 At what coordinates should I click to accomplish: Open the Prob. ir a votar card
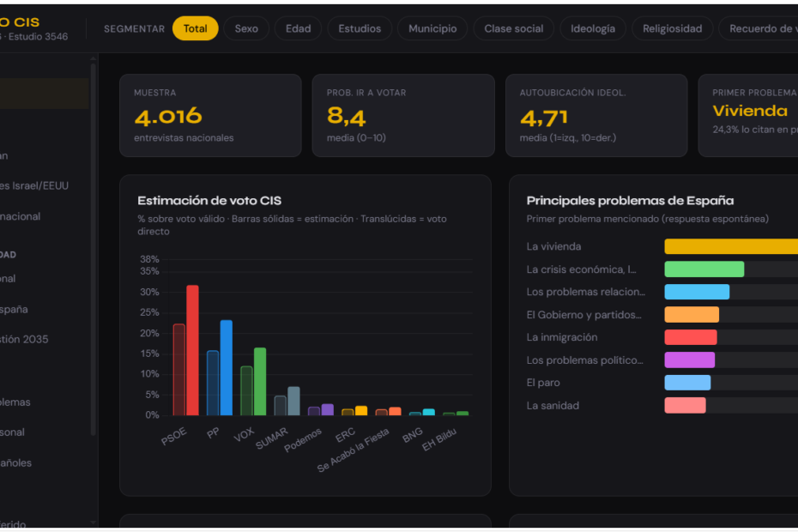tap(403, 115)
